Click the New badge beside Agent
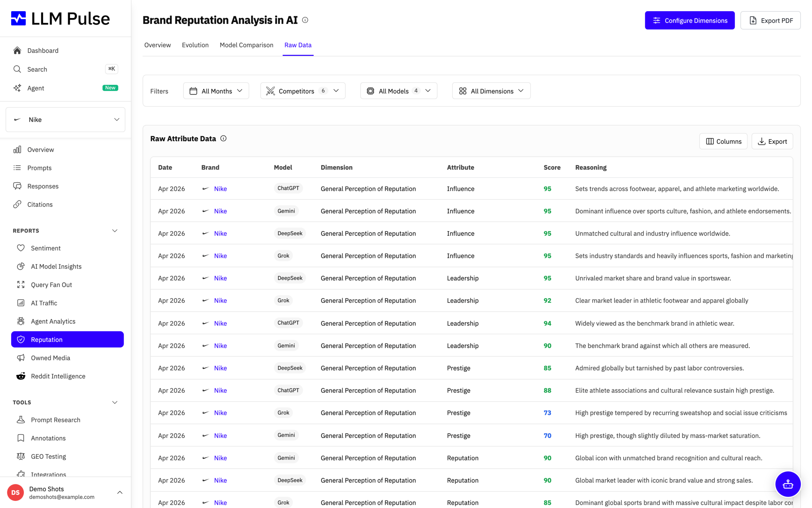Viewport: 812px width, 508px height. point(110,88)
